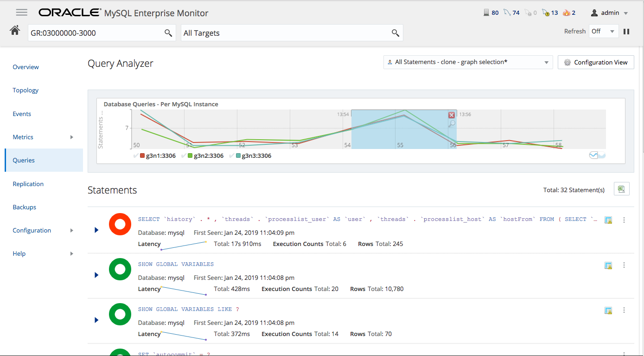This screenshot has width=644, height=356.
Task: Click the Configuration View button
Action: [595, 62]
